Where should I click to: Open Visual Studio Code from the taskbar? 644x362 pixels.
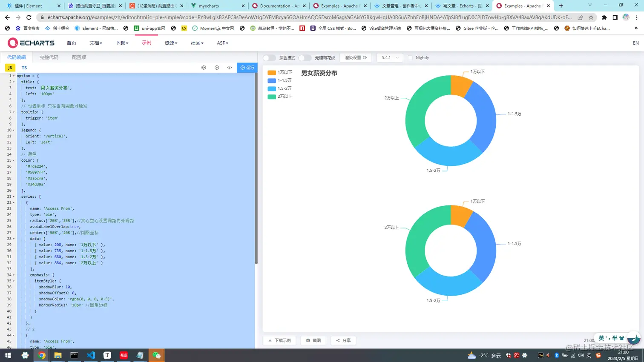91,355
